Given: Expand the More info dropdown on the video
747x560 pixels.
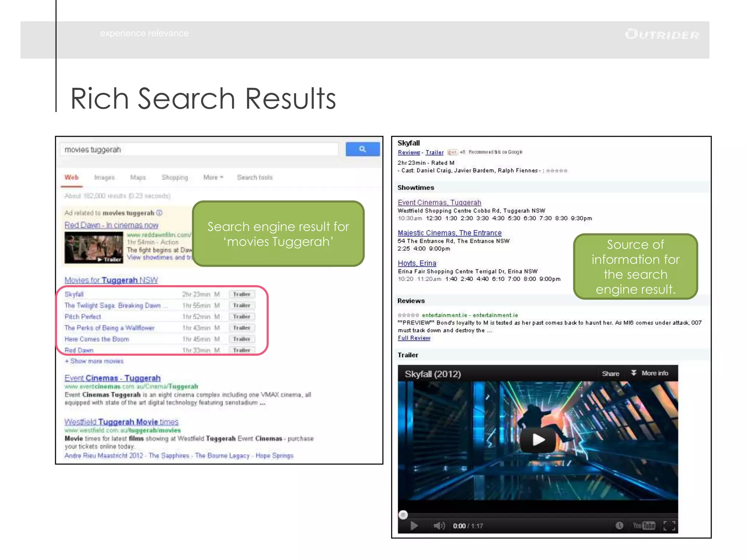Looking at the screenshot, I should coord(650,373).
